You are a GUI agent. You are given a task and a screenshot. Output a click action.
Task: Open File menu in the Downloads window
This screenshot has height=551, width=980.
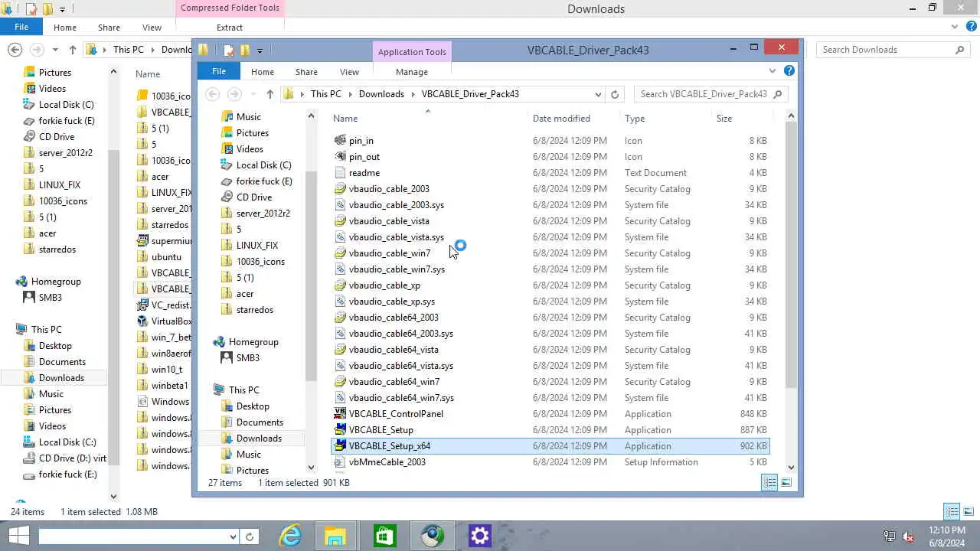coord(21,27)
